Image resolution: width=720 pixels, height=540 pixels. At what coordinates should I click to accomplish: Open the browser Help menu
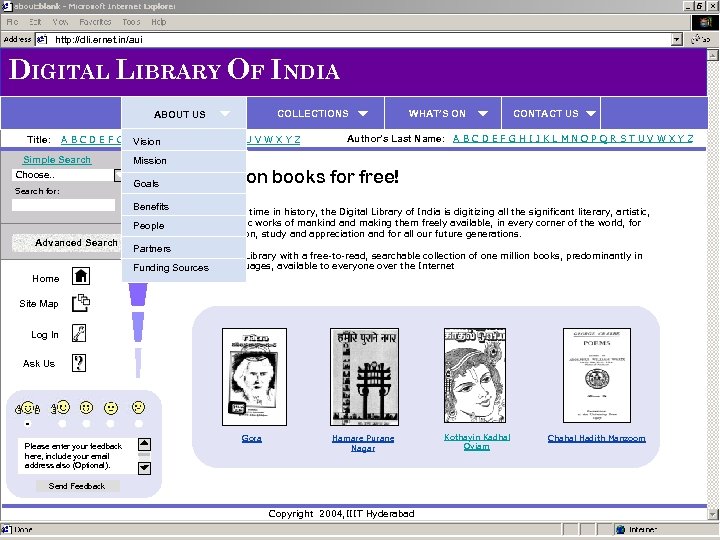[x=158, y=22]
